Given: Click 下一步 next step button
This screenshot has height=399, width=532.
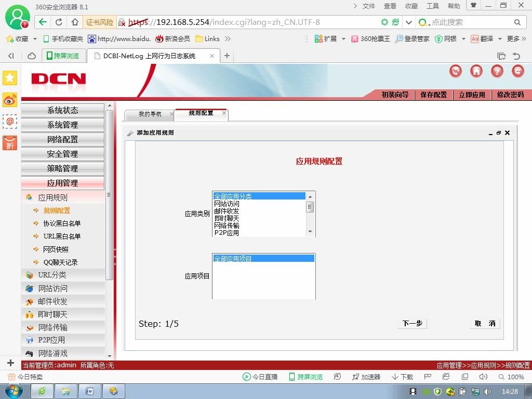Looking at the screenshot, I should (x=412, y=323).
